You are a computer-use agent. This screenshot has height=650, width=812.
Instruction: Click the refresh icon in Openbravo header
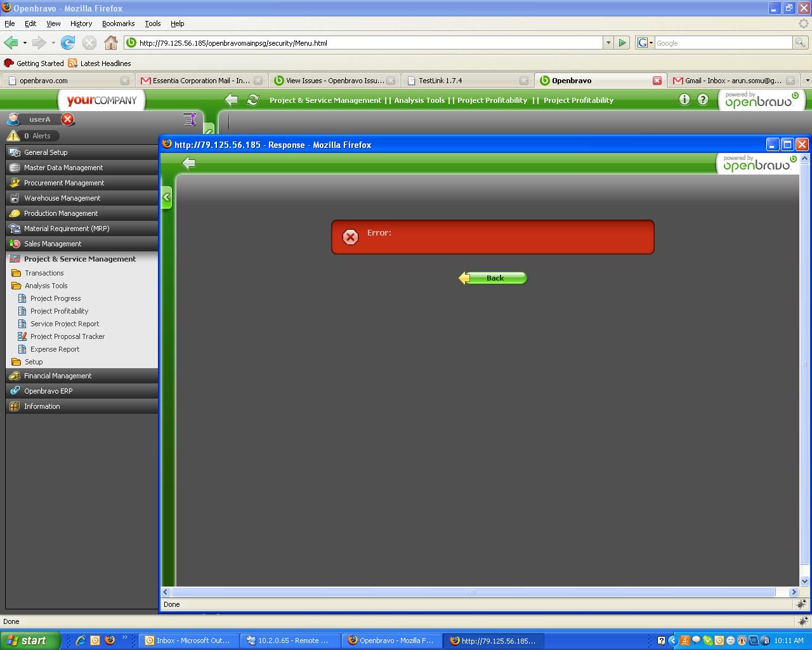pyautogui.click(x=252, y=100)
